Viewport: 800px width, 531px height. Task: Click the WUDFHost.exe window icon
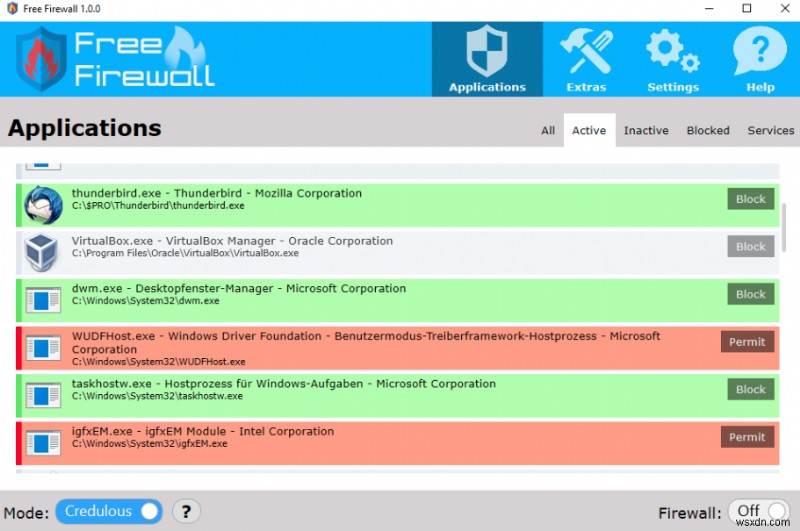[x=43, y=348]
